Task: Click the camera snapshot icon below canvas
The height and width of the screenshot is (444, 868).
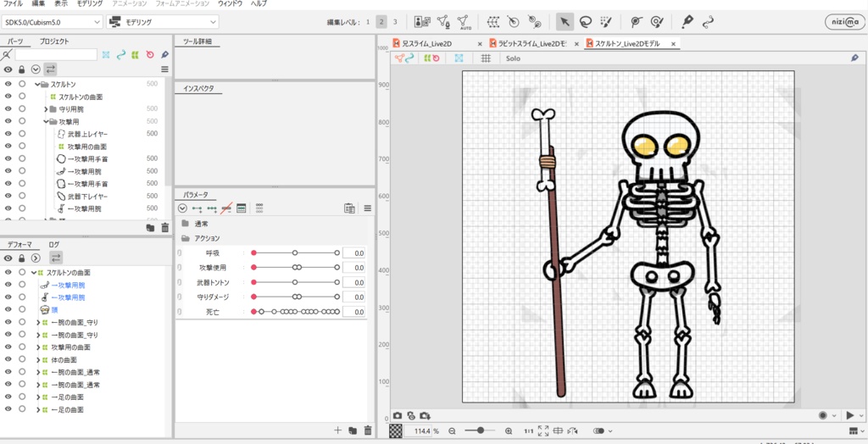Action: (397, 415)
